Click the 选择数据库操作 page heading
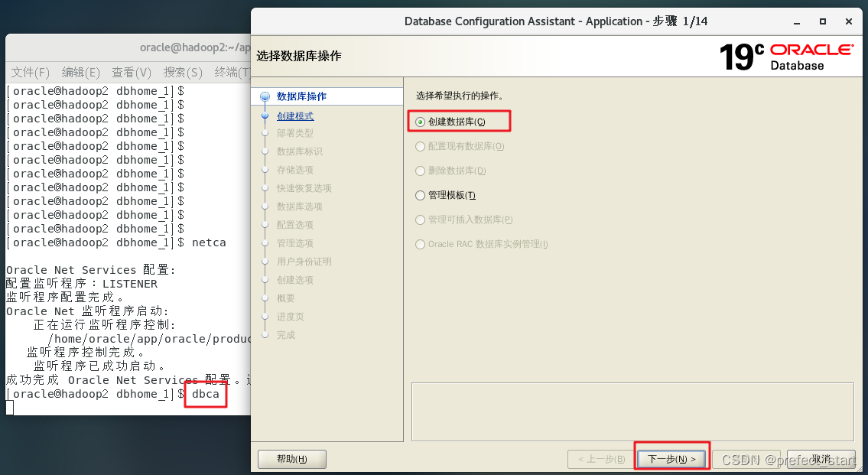Viewport: 868px width, 475px height. 299,56
